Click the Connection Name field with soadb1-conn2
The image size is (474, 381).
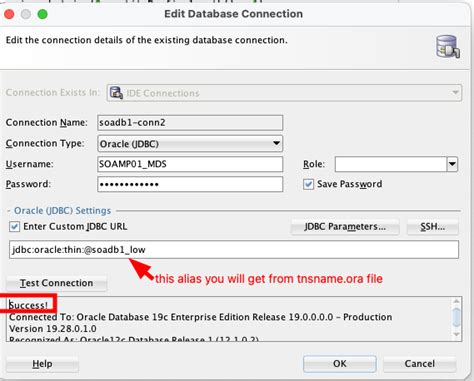190,123
